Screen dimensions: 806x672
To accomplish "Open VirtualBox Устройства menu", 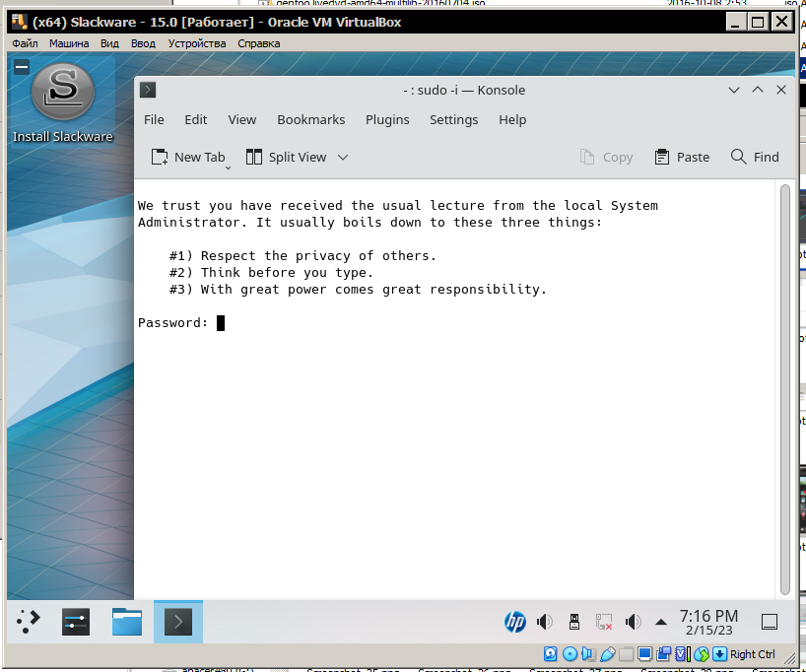I will click(x=197, y=43).
